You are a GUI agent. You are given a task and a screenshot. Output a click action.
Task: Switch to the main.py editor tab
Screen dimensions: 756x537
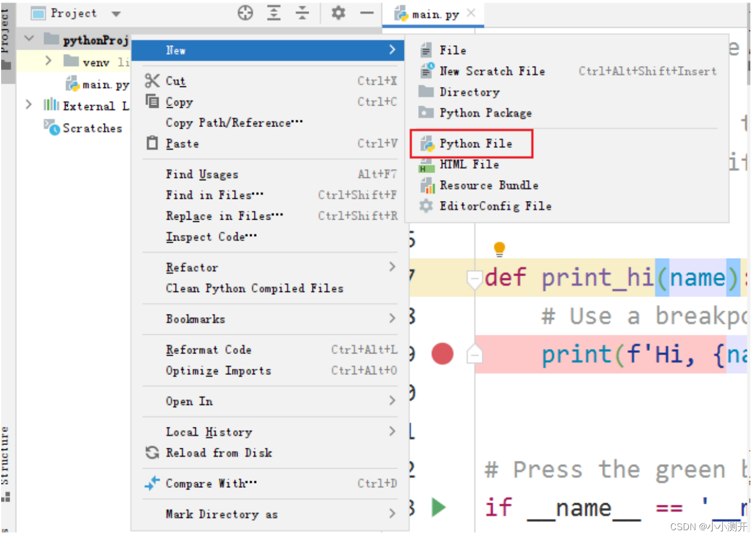[x=433, y=15]
